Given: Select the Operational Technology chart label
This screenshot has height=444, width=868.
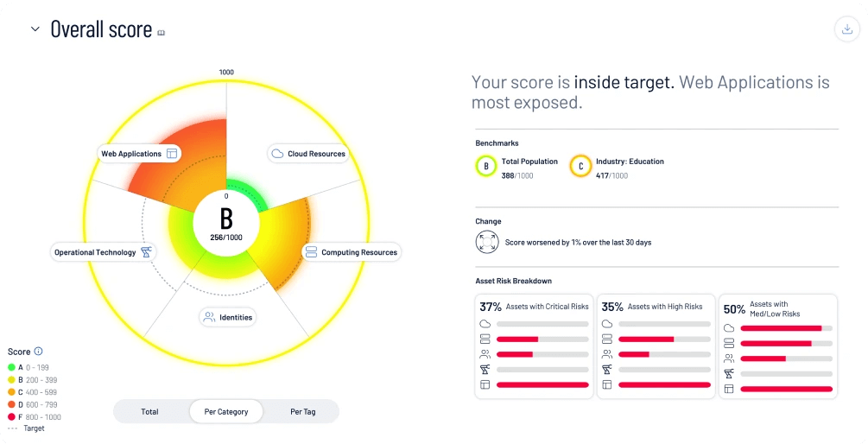Looking at the screenshot, I should click(x=104, y=252).
